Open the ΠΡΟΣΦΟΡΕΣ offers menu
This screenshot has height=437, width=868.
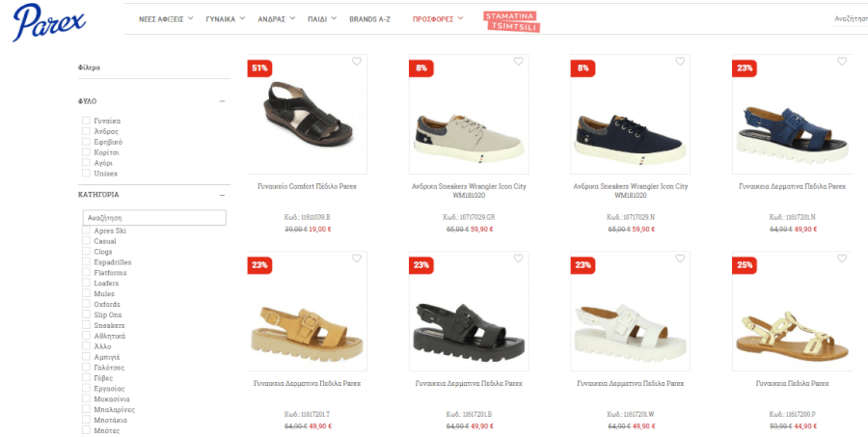437,19
